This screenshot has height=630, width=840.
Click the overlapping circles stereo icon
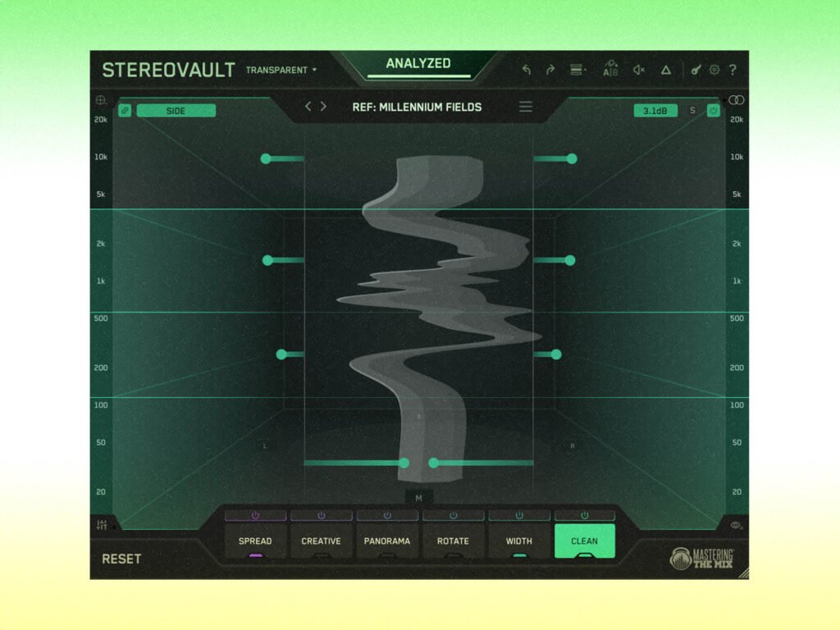[737, 100]
